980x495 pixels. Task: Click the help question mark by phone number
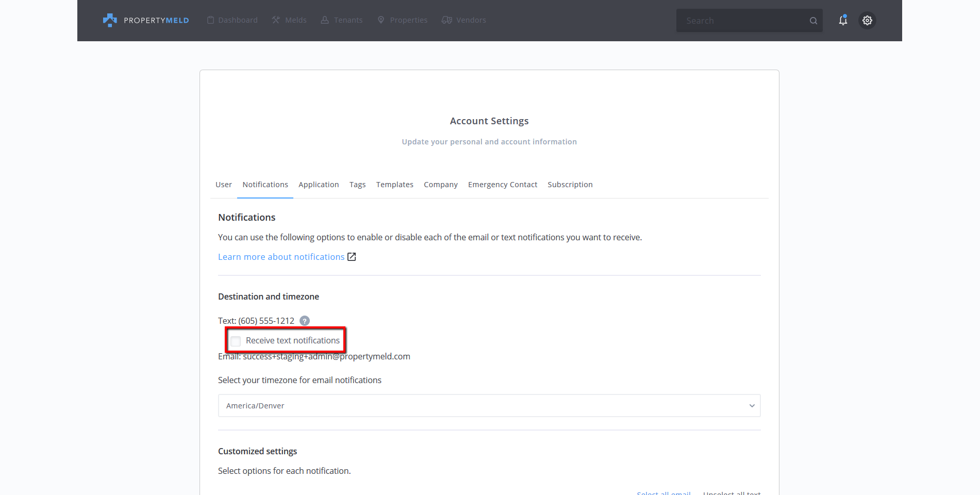click(305, 321)
